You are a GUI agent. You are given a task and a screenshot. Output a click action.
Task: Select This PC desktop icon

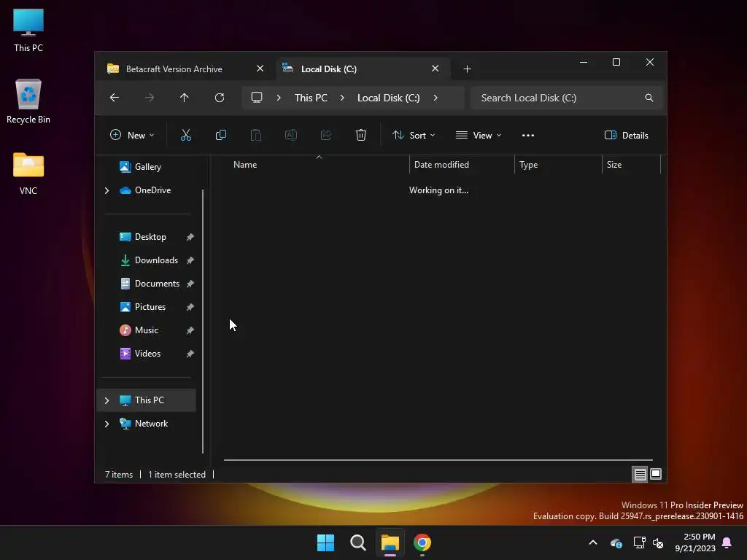(x=28, y=30)
